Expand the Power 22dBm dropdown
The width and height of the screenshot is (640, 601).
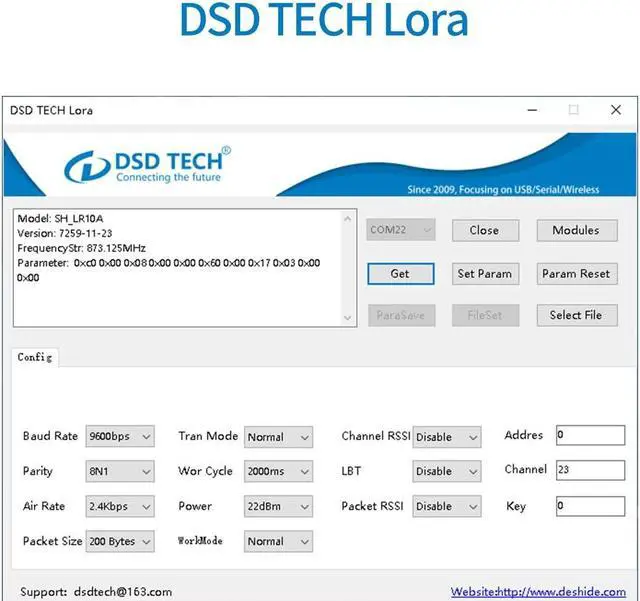[x=278, y=507]
